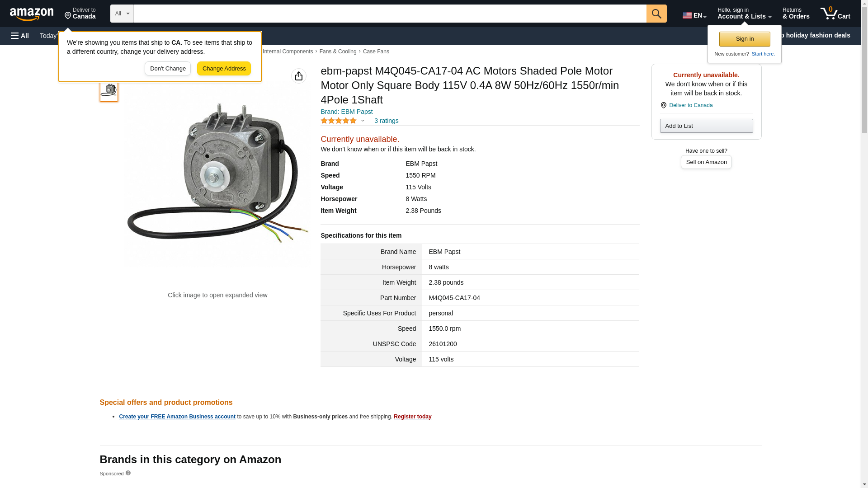
Task: Click the Don't Change button
Action: pos(168,69)
